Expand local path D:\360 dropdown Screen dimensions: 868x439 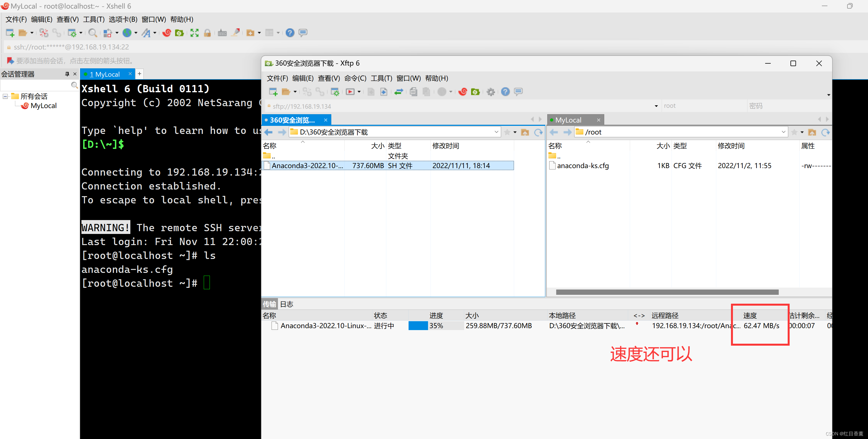tap(496, 132)
